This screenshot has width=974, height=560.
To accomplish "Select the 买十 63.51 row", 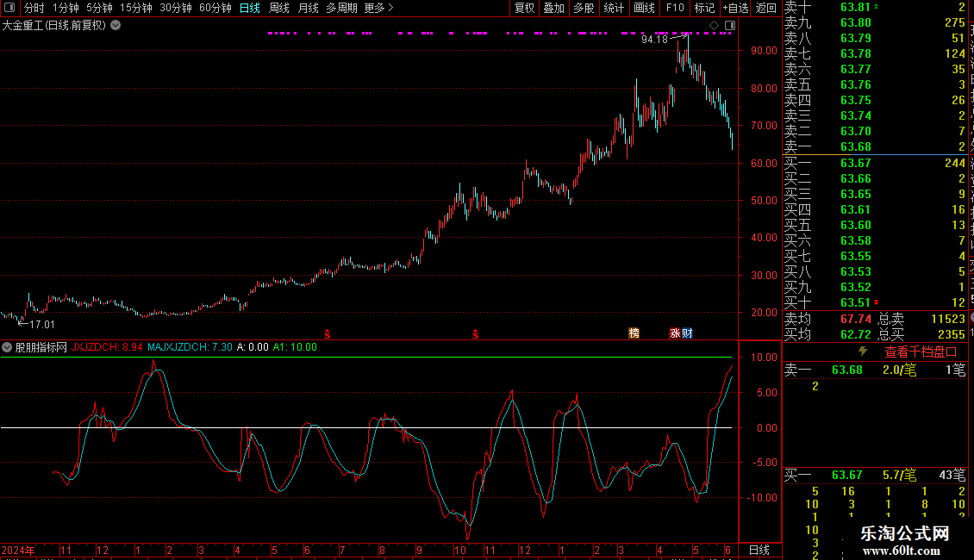I will [x=875, y=302].
